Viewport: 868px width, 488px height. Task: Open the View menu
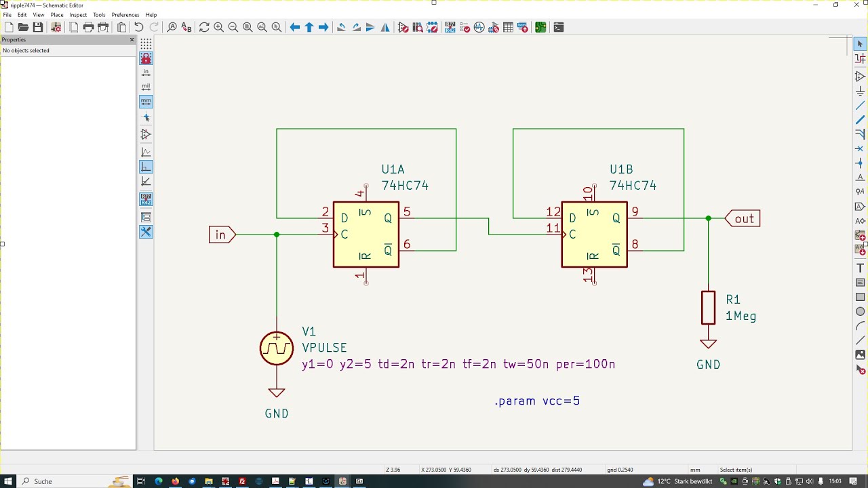click(x=39, y=15)
